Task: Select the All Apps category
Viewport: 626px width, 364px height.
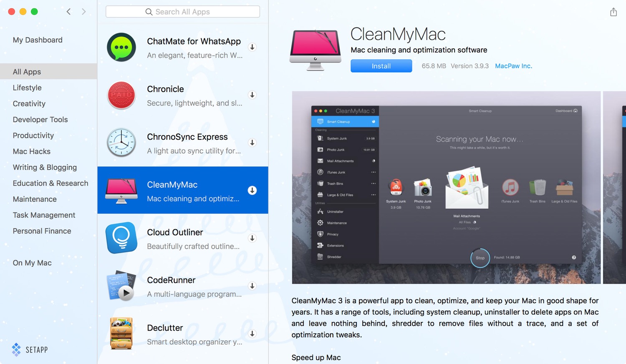Action: 48,72
